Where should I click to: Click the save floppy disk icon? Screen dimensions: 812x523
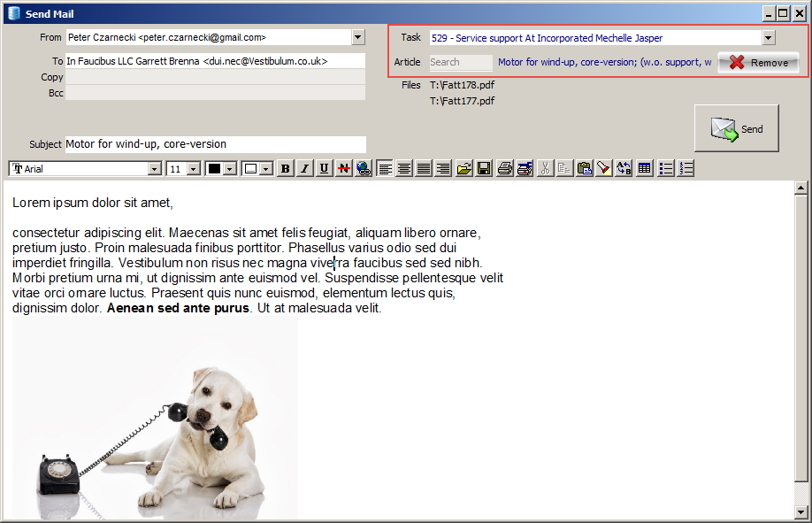484,169
